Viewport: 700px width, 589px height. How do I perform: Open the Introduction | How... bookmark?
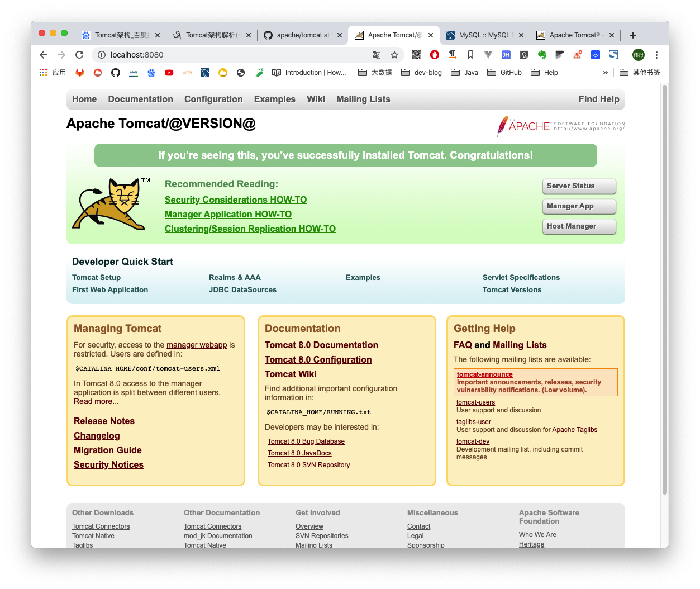[x=309, y=73]
